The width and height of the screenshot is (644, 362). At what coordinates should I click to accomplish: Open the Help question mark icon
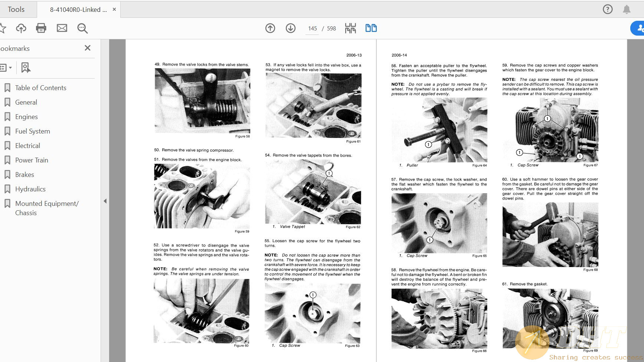click(x=608, y=9)
